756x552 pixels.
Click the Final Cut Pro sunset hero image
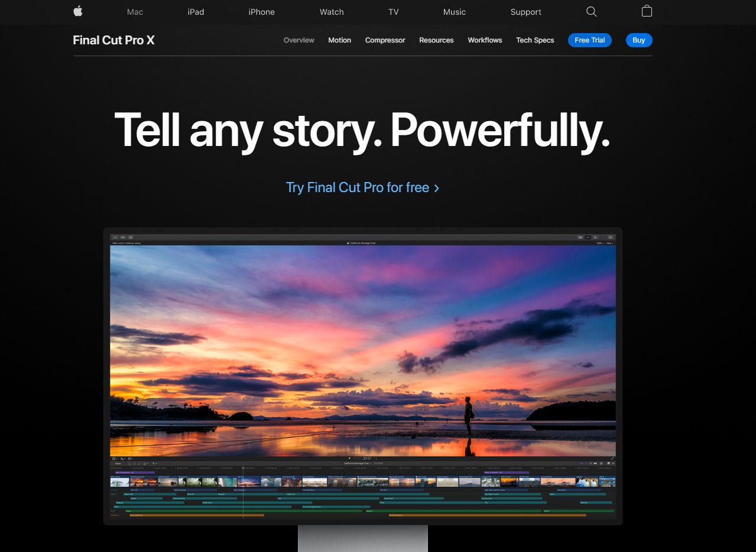pyautogui.click(x=363, y=351)
